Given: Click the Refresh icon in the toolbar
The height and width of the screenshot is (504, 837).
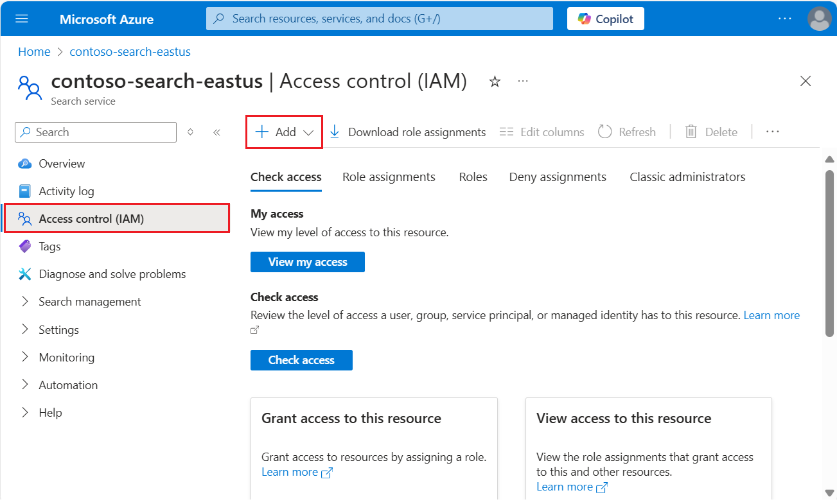Looking at the screenshot, I should tap(604, 132).
